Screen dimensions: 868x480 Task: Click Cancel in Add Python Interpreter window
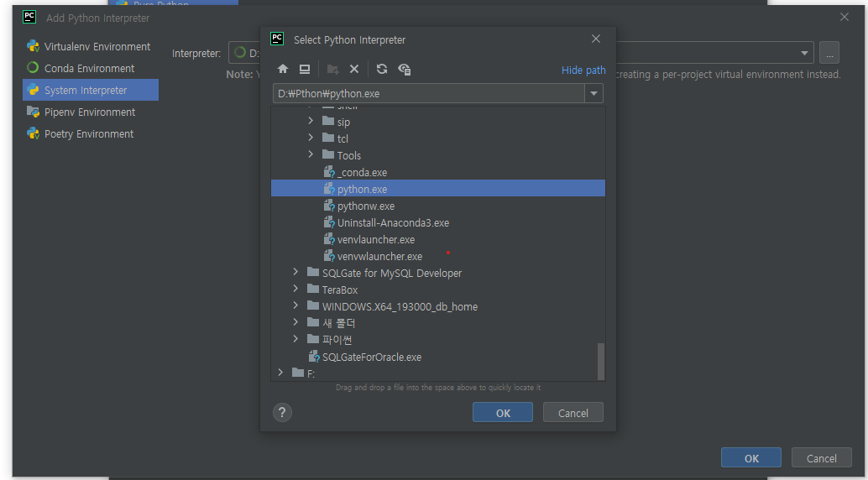click(822, 458)
